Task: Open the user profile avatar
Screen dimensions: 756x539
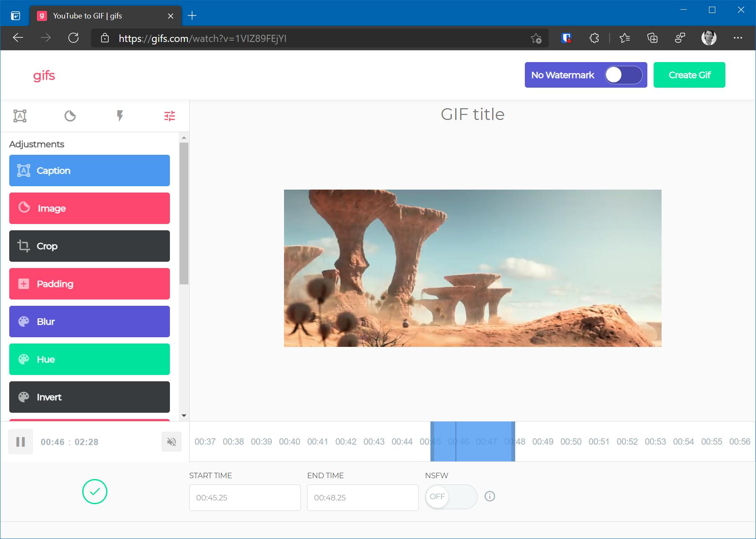Action: point(709,38)
